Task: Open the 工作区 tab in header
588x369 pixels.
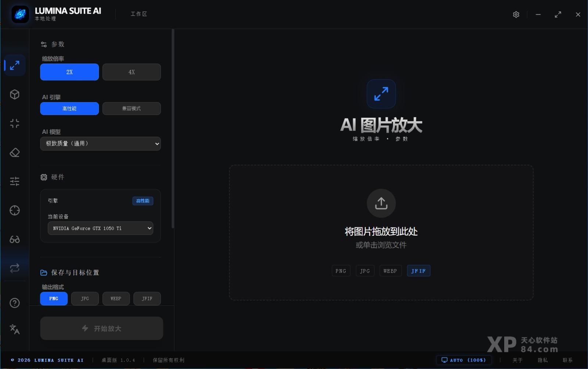Action: [x=139, y=14]
